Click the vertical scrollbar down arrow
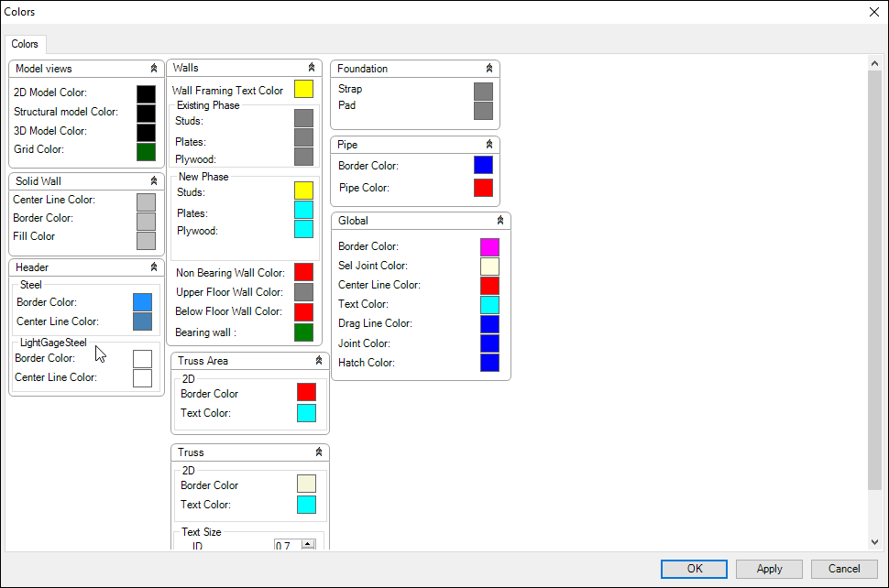 (x=875, y=542)
